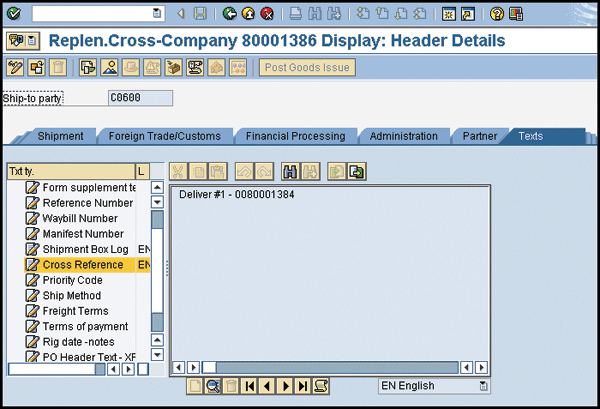The image size is (600, 409).
Task: Click the Save as local file icon in editor
Action: pyautogui.click(x=357, y=171)
